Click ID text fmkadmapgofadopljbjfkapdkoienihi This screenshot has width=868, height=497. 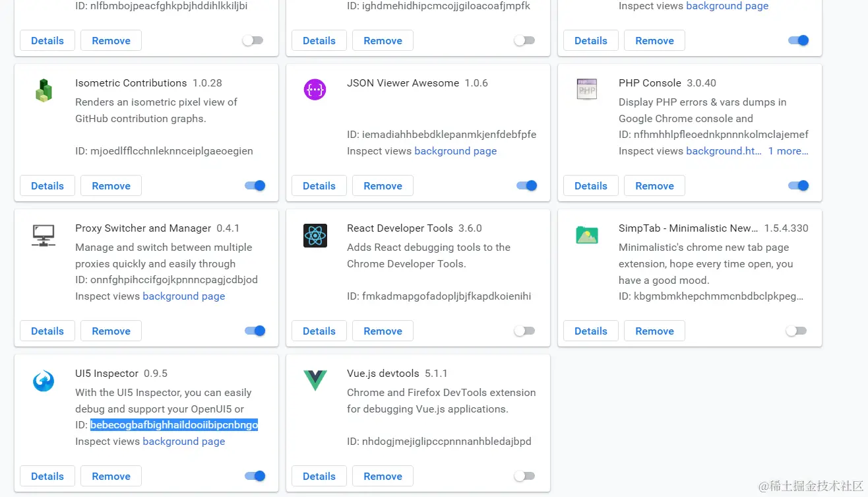point(447,296)
